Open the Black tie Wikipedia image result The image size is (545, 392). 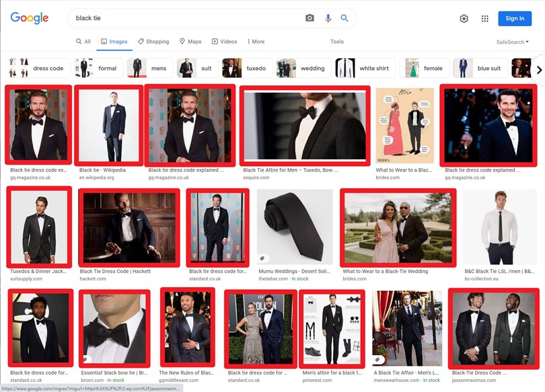[x=109, y=125]
